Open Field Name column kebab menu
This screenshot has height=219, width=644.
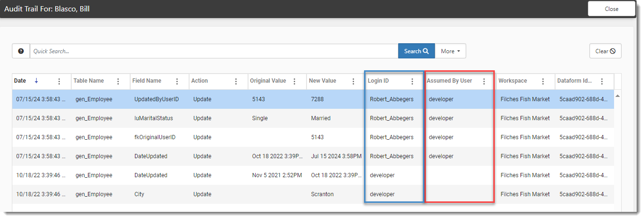pyautogui.click(x=177, y=81)
